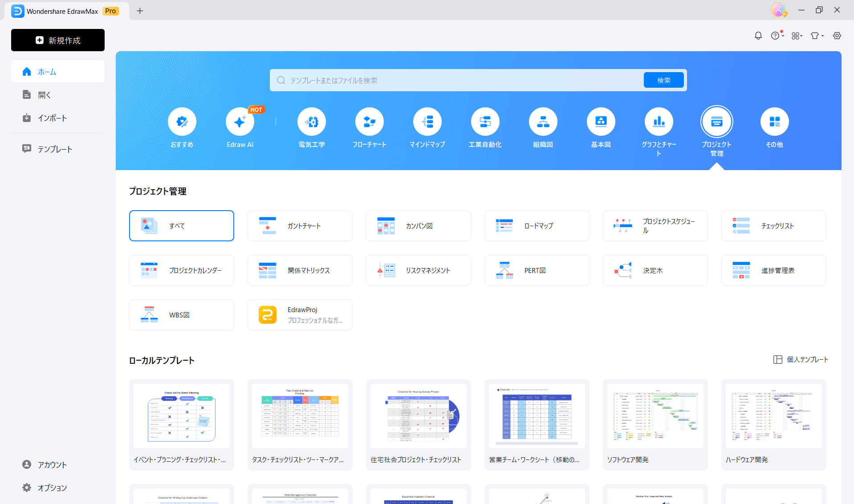Image resolution: width=854 pixels, height=504 pixels.
Task: Choose the プロジェクトカレンダー card
Action: coord(182,270)
